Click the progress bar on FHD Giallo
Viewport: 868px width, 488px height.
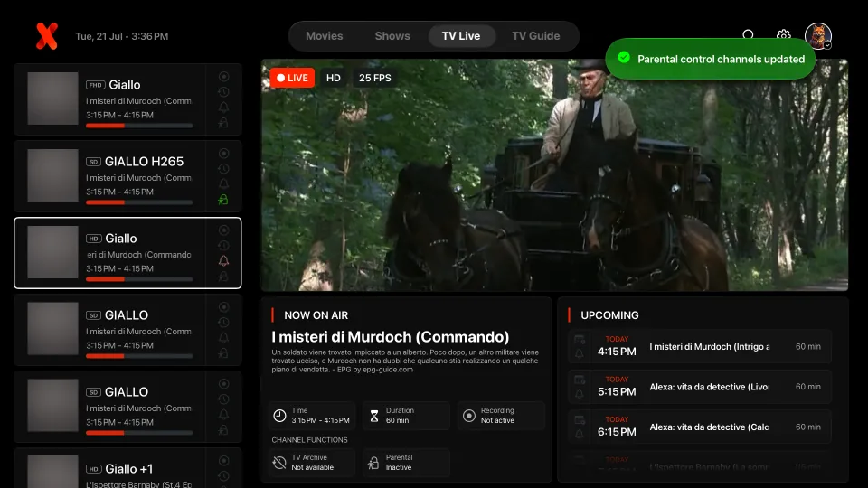[x=139, y=127]
